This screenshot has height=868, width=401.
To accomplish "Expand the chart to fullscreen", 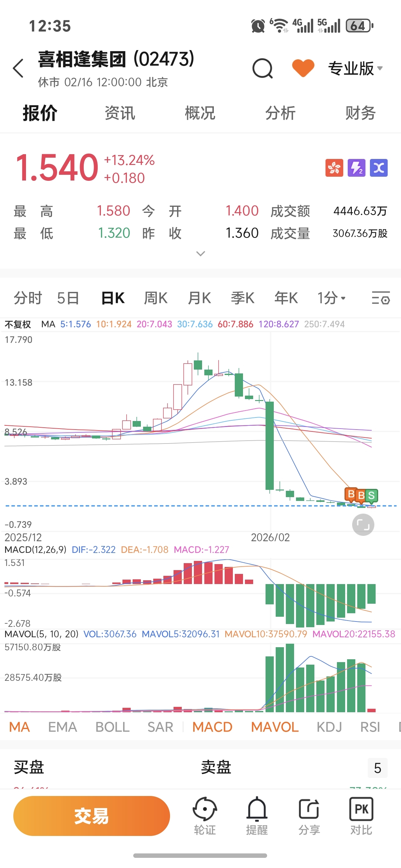I will pos(363,525).
